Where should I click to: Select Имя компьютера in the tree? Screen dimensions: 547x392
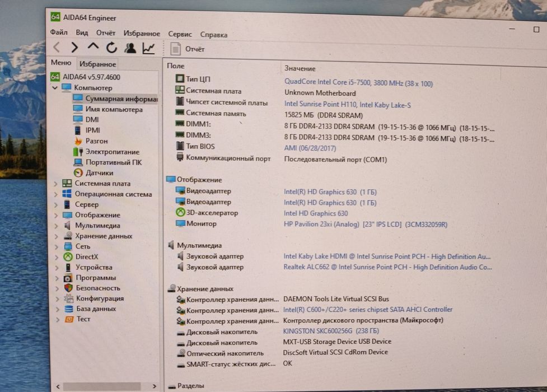(x=114, y=109)
